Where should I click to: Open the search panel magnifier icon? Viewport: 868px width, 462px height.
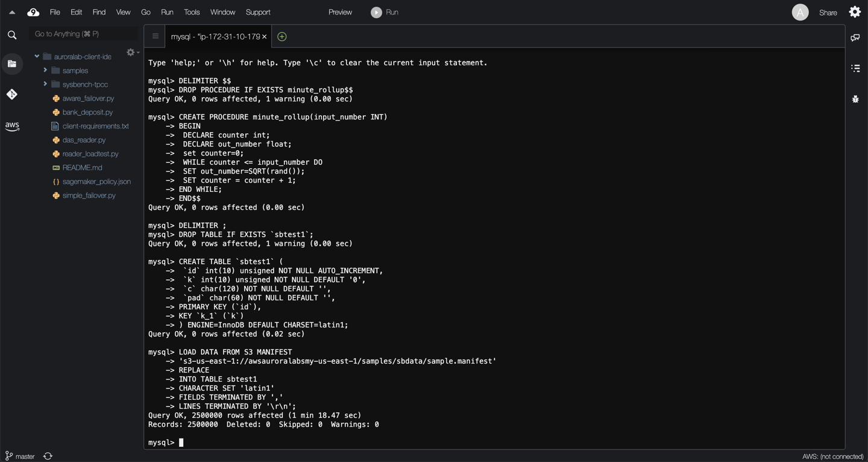(12, 35)
